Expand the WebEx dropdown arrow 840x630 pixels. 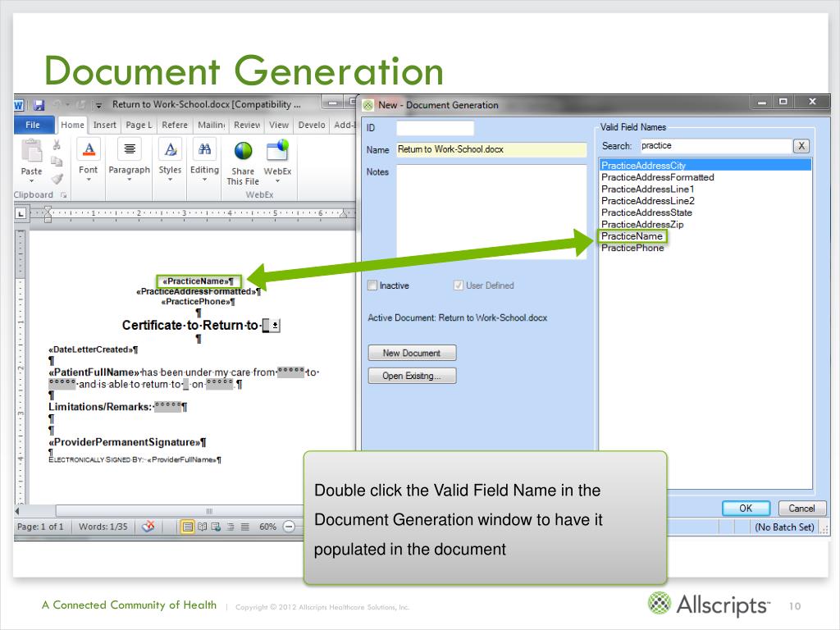point(277,181)
